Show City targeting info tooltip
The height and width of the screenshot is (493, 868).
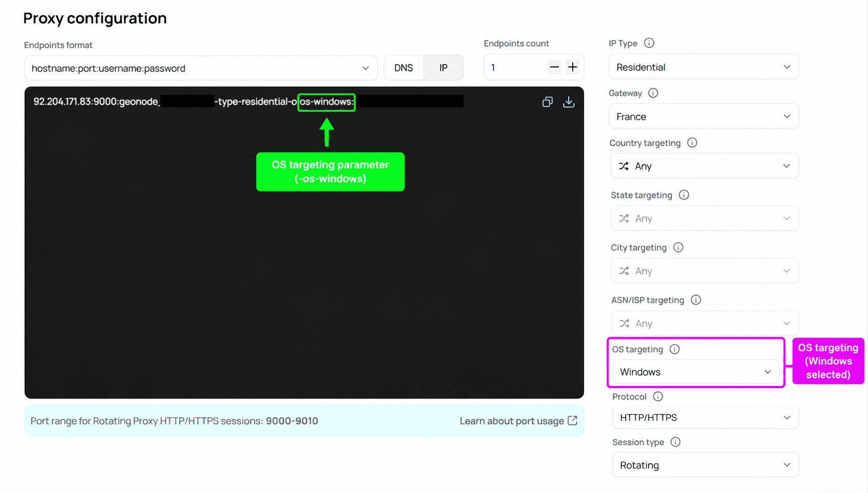678,247
